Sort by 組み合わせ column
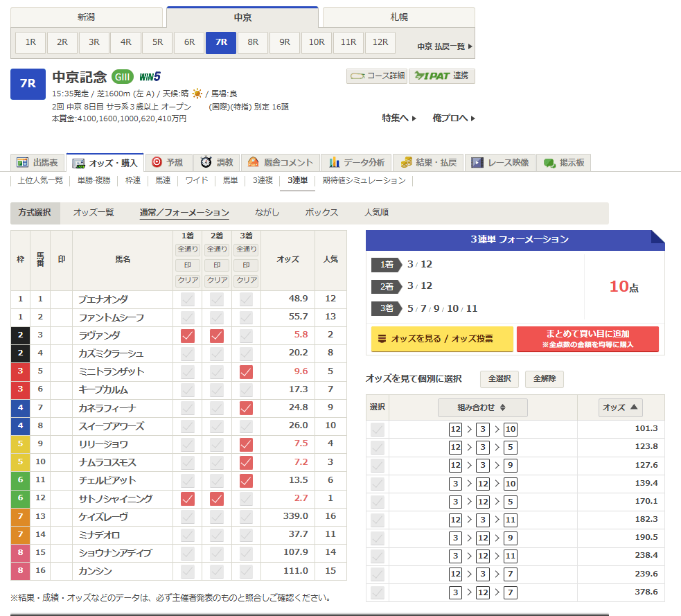Screen dimensions: 681x616 tap(483, 407)
